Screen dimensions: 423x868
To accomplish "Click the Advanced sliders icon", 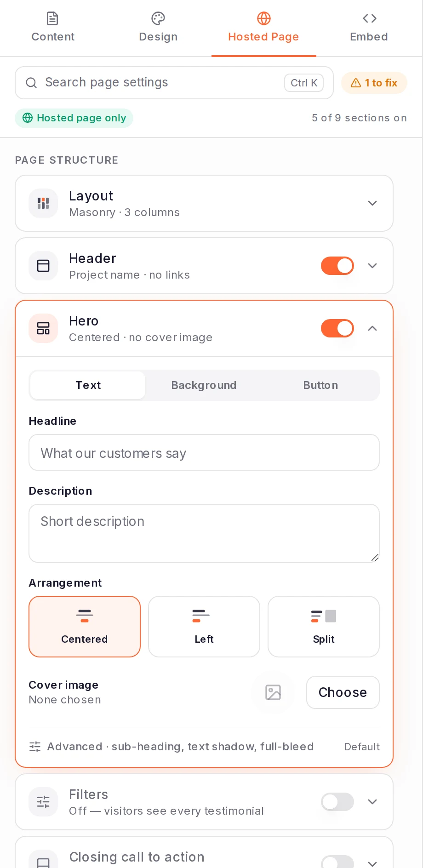I will pos(35,747).
